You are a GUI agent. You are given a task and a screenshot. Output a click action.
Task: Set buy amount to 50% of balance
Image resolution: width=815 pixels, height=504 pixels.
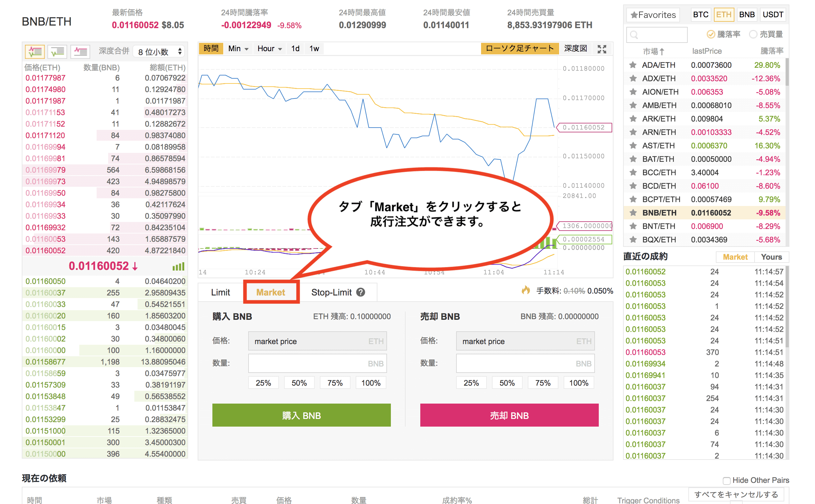[x=299, y=383]
